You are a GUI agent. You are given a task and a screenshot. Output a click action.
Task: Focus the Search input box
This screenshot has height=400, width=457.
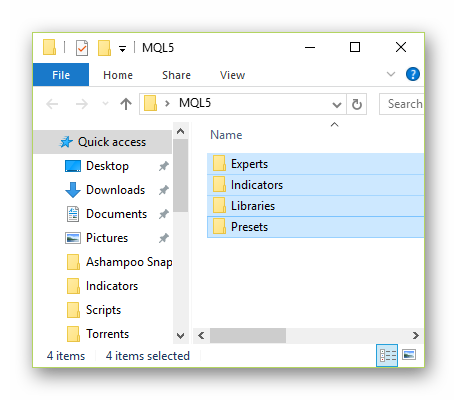(x=402, y=104)
